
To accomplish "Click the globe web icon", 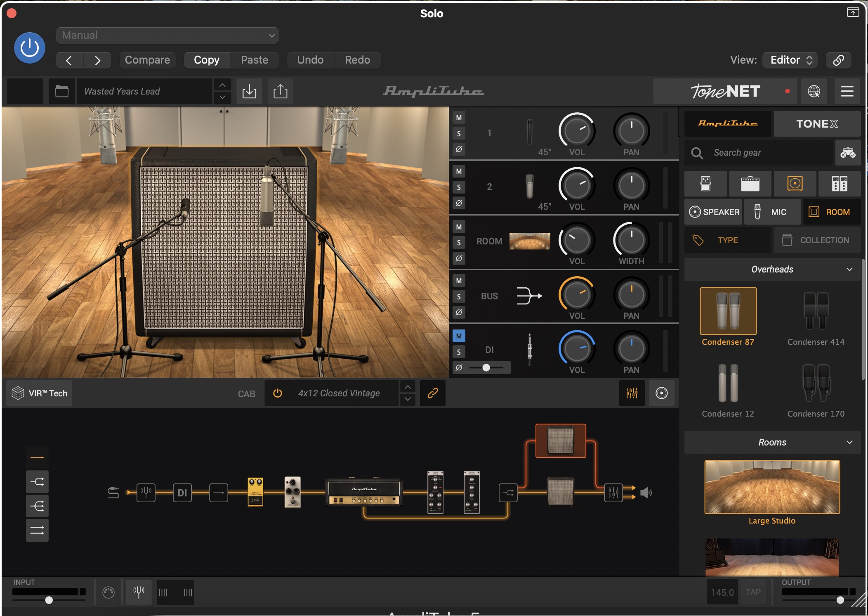I will click(814, 91).
